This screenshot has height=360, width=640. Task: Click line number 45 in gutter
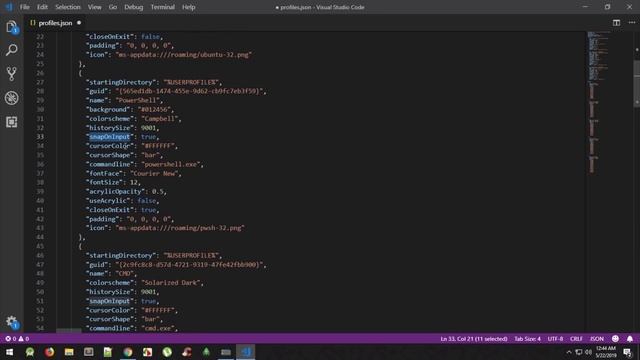(40, 246)
